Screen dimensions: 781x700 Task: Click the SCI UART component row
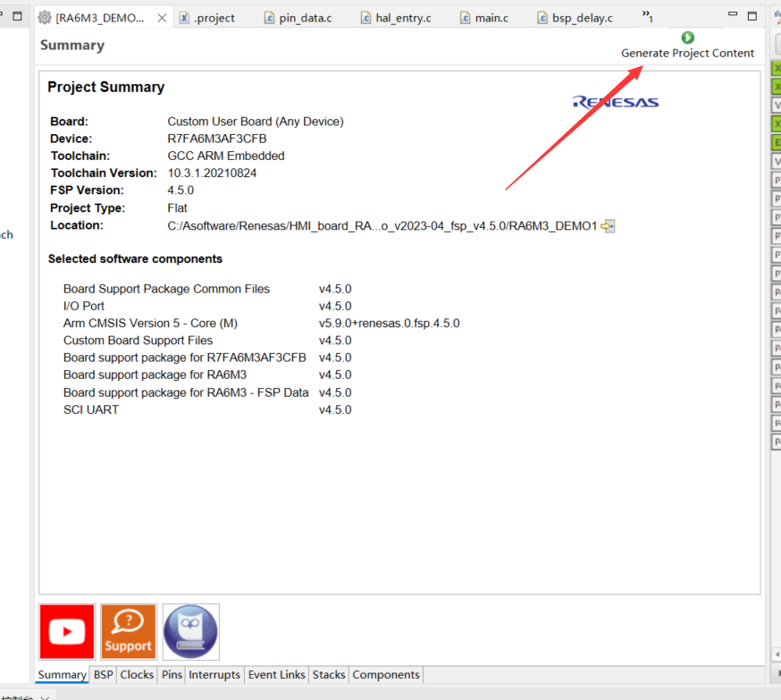click(x=207, y=409)
